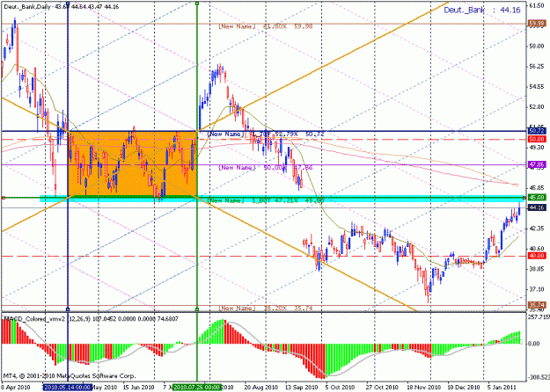Click top handle of green vertical line
Image resolution: width=550 pixels, height=392 pixels.
click(x=197, y=4)
